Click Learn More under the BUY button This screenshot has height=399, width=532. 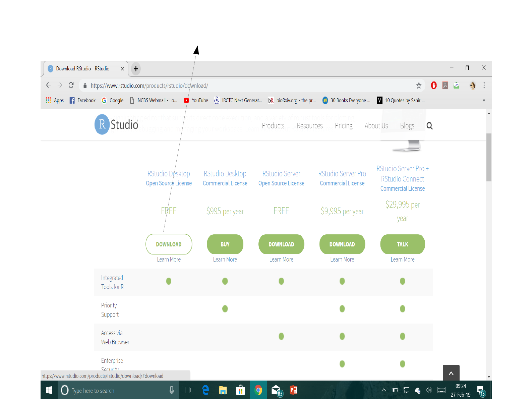225,260
